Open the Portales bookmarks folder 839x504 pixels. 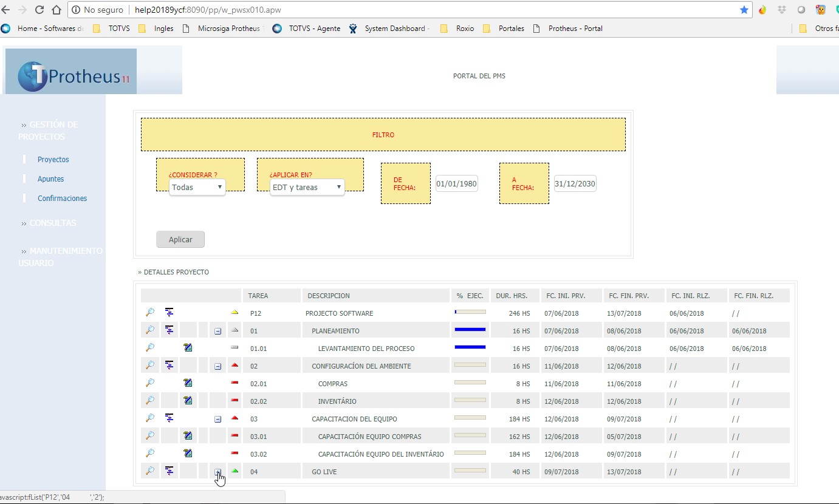tap(504, 29)
